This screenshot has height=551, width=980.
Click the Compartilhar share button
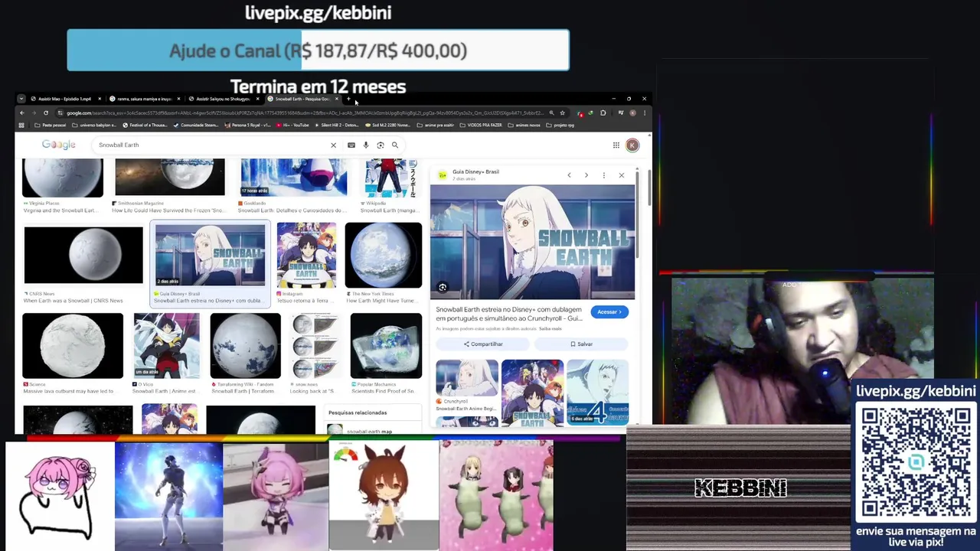point(483,344)
